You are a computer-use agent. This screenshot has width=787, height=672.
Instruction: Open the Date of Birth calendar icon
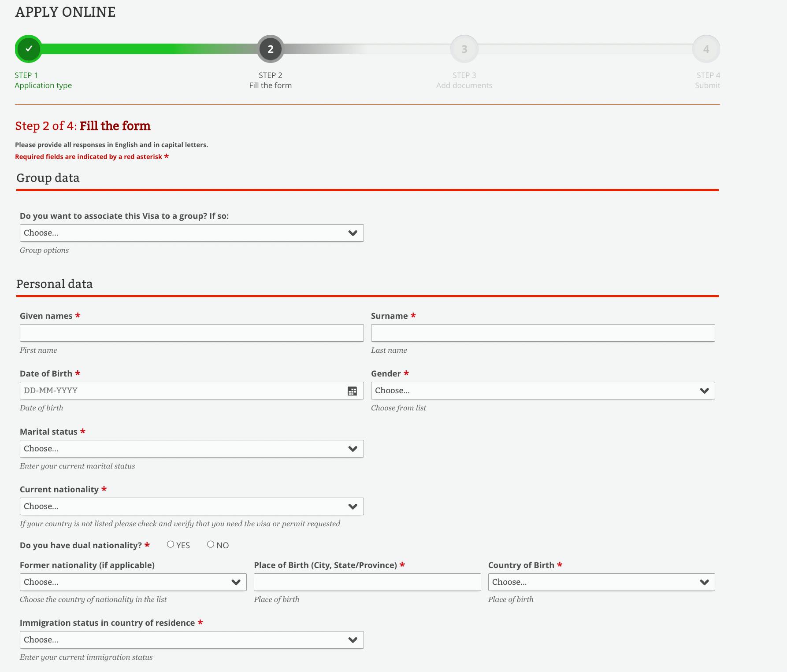[352, 391]
